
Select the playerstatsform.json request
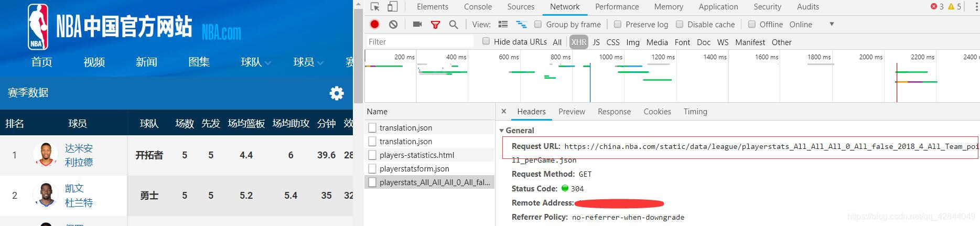tap(429, 168)
